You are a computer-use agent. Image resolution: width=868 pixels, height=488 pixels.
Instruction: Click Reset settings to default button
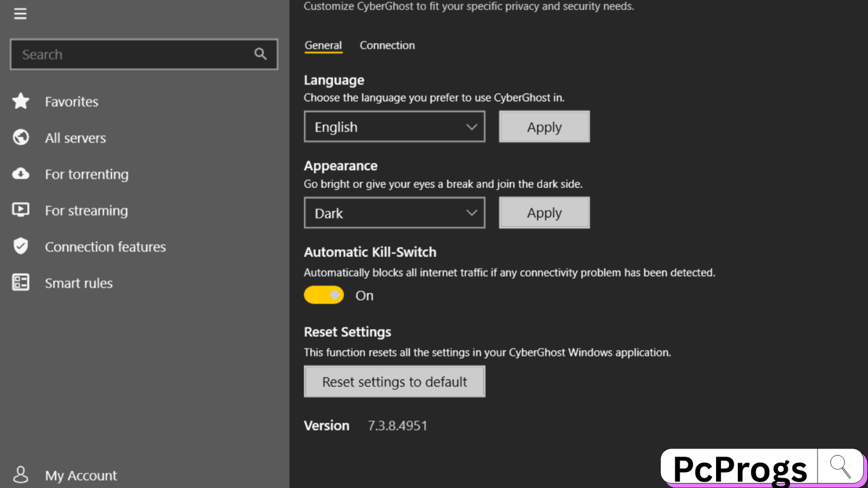pos(394,382)
